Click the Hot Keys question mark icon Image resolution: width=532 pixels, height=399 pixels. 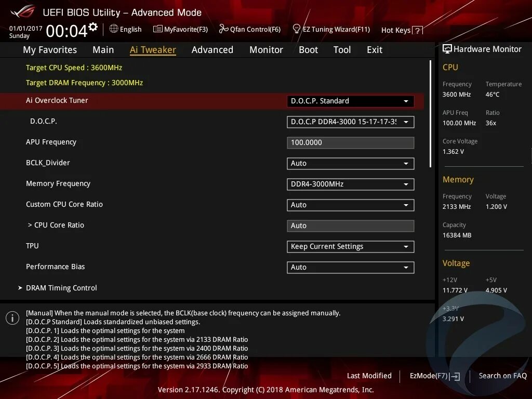click(x=417, y=31)
